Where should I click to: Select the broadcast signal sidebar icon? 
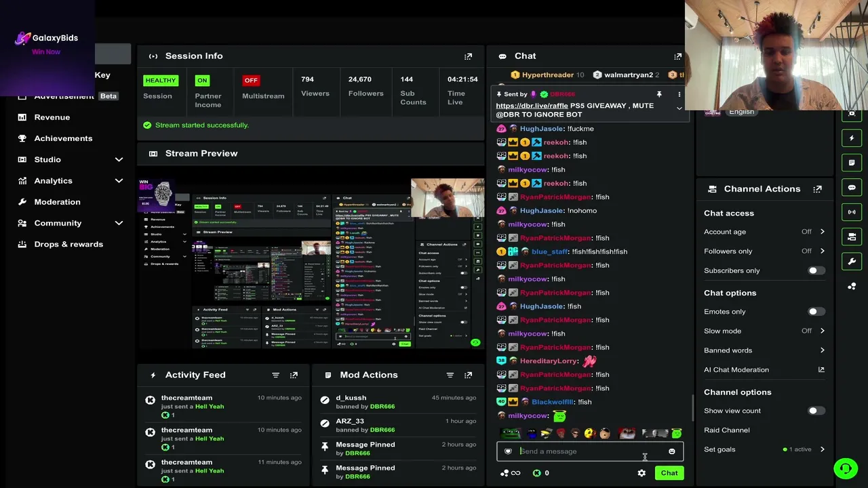click(x=852, y=212)
